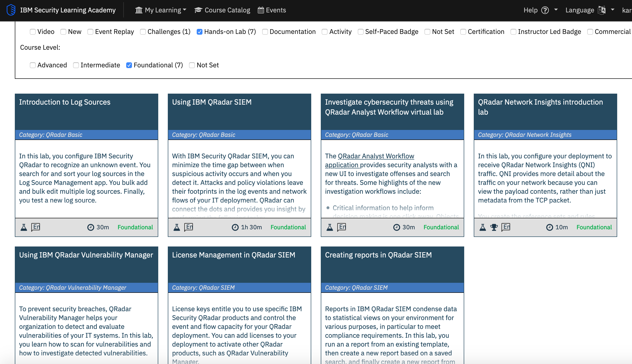Click the trophy badge icon on QRadar Network Insights card

pyautogui.click(x=494, y=227)
